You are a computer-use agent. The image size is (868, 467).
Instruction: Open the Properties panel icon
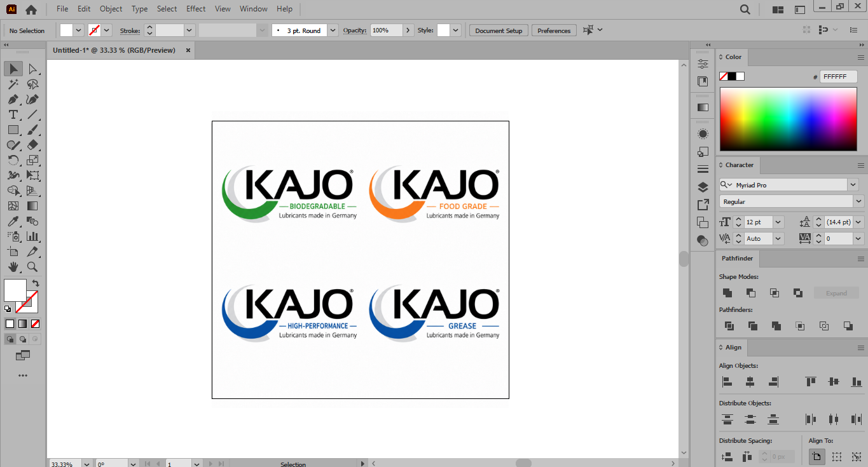tap(703, 64)
